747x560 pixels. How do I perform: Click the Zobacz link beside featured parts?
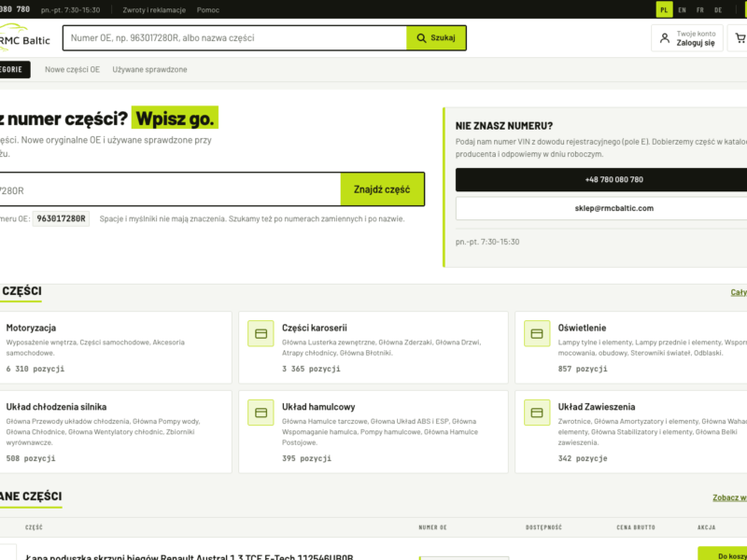click(x=729, y=497)
